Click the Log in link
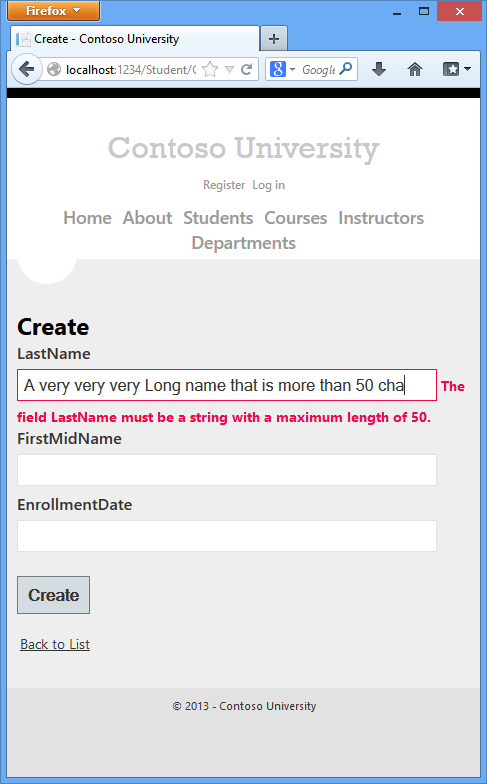Screen dimensions: 487x784 click(268, 185)
